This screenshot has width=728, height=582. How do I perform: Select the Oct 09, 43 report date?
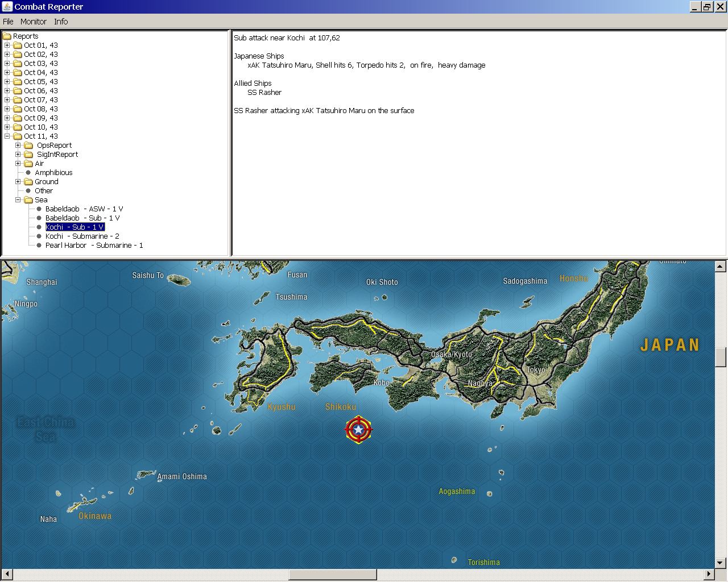[41, 118]
